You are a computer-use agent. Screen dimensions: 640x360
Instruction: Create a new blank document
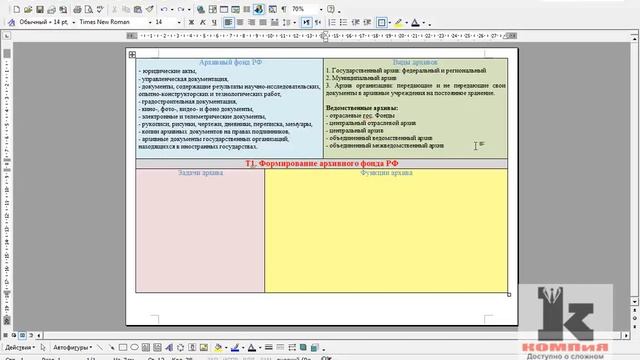pyautogui.click(x=16, y=9)
